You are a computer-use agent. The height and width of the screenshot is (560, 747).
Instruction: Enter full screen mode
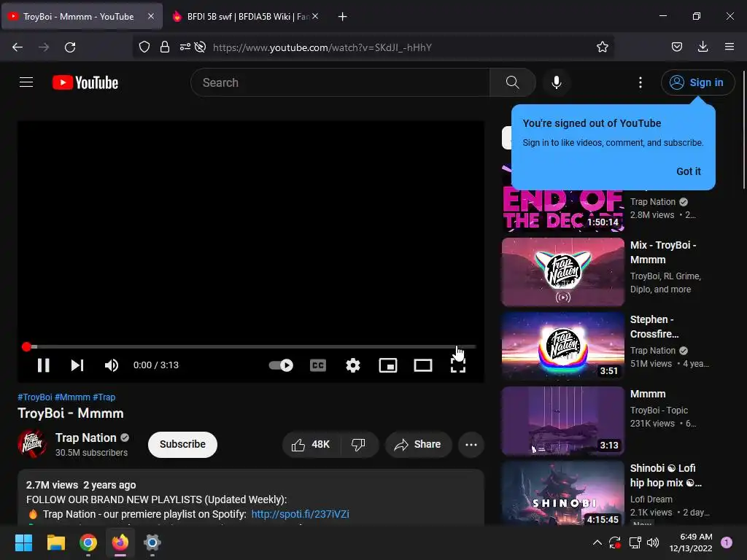point(458,365)
